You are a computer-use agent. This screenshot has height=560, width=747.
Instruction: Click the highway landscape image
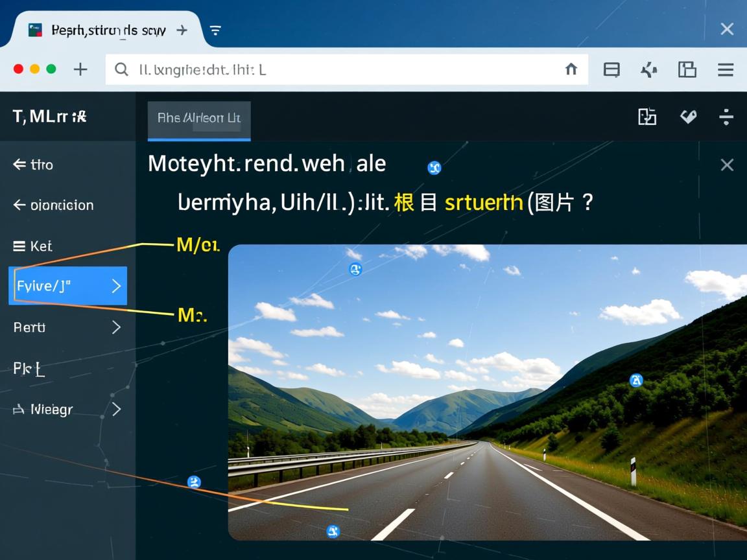pyautogui.click(x=486, y=392)
